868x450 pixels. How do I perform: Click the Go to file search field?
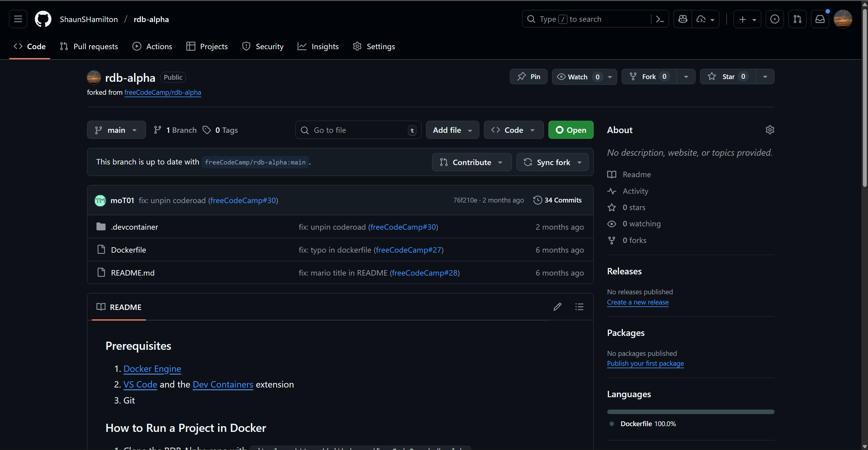click(357, 130)
